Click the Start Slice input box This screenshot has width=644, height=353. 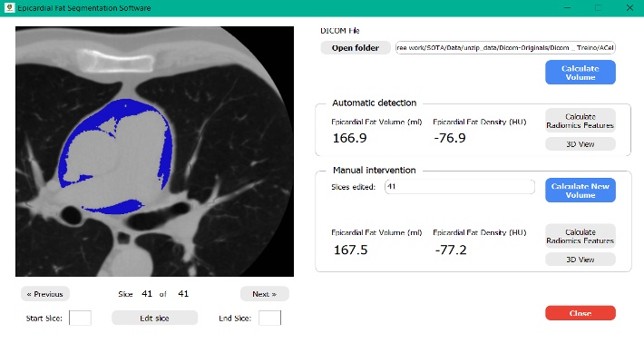(80, 319)
